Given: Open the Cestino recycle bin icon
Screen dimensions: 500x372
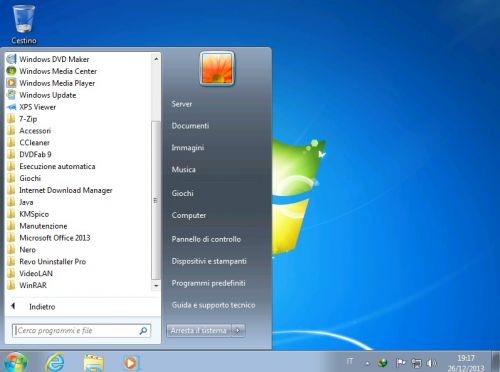Looking at the screenshot, I should click(x=24, y=24).
